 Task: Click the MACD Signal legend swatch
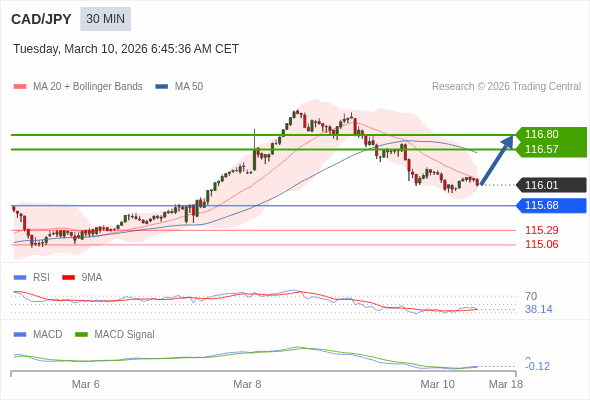point(81,335)
